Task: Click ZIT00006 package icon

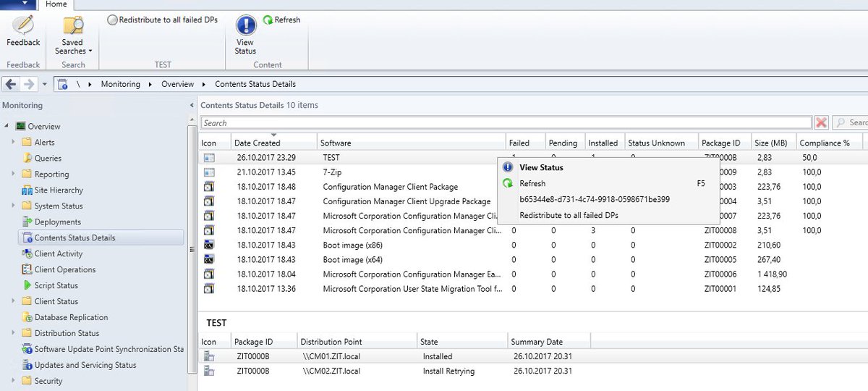Action: point(209,274)
